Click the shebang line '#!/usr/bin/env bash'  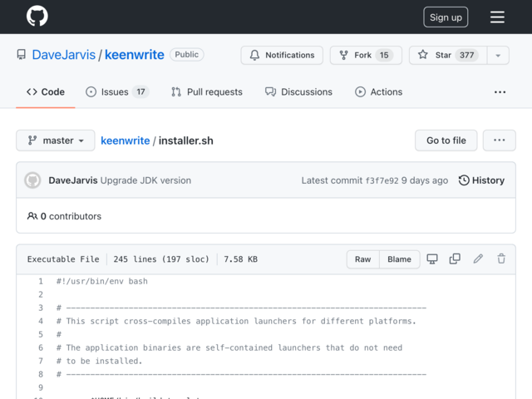point(101,281)
